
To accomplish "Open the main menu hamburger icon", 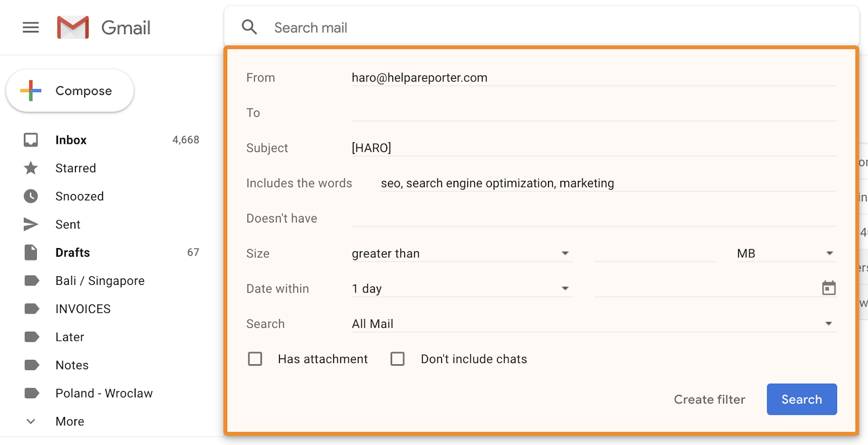I will point(31,27).
